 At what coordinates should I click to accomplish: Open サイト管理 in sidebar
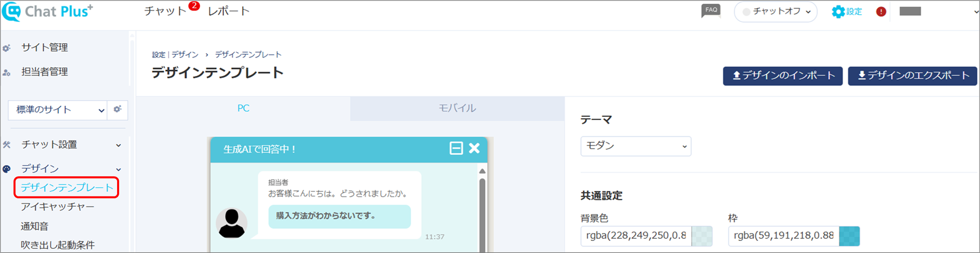[44, 48]
